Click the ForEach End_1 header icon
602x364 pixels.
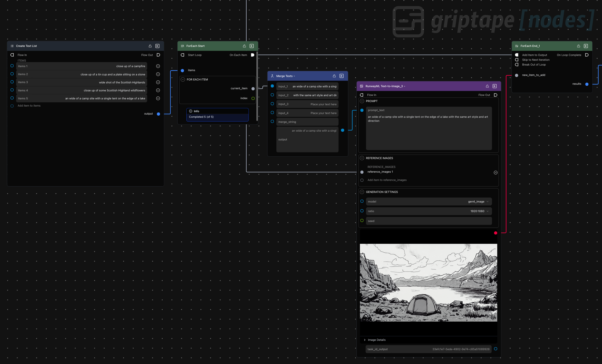tap(516, 46)
